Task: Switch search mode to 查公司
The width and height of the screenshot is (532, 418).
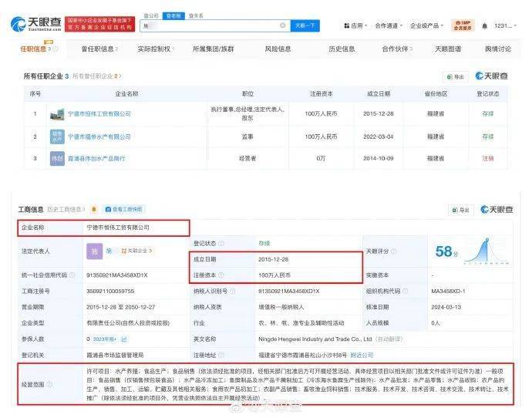Action: click(150, 15)
